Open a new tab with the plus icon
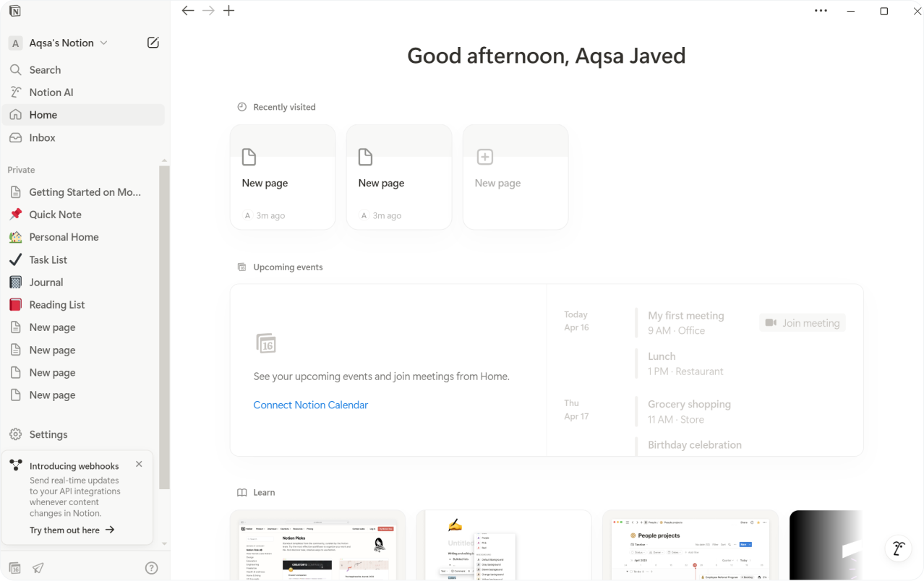 point(229,11)
